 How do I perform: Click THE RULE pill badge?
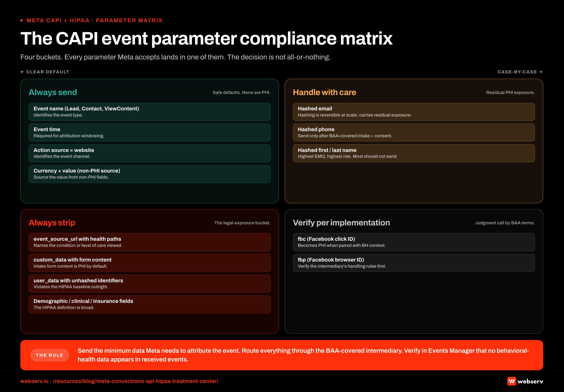pyautogui.click(x=50, y=355)
